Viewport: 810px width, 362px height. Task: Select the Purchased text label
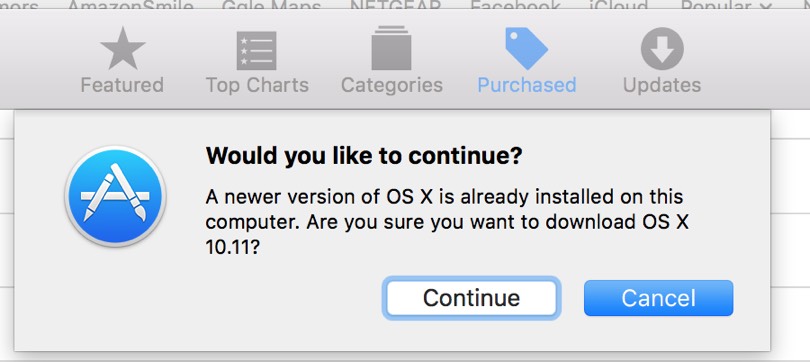[x=526, y=85]
